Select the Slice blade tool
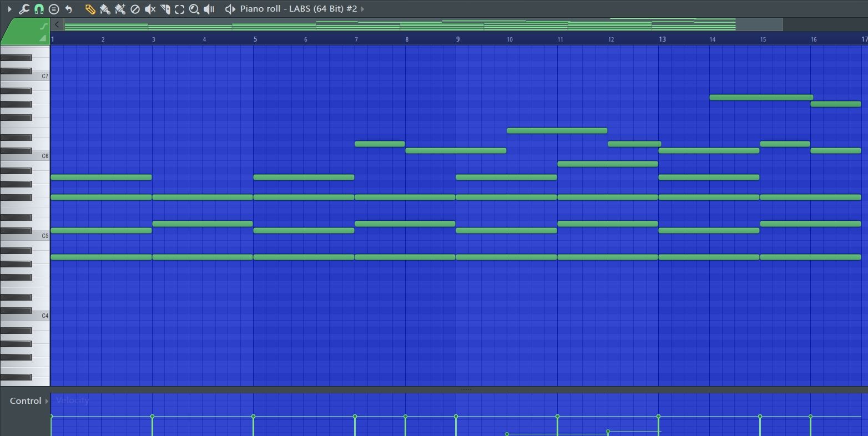Image resolution: width=868 pixels, height=436 pixels. [x=165, y=9]
